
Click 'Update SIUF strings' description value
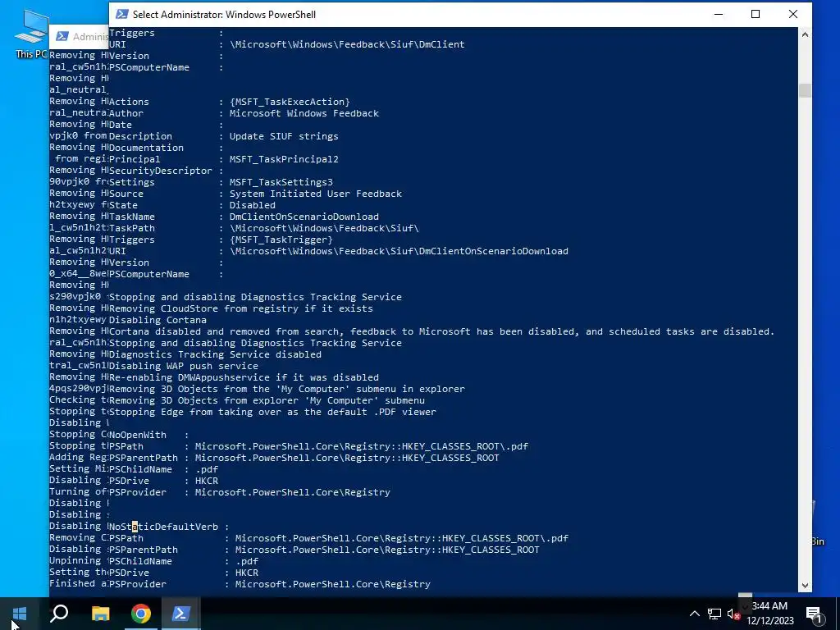(x=284, y=136)
